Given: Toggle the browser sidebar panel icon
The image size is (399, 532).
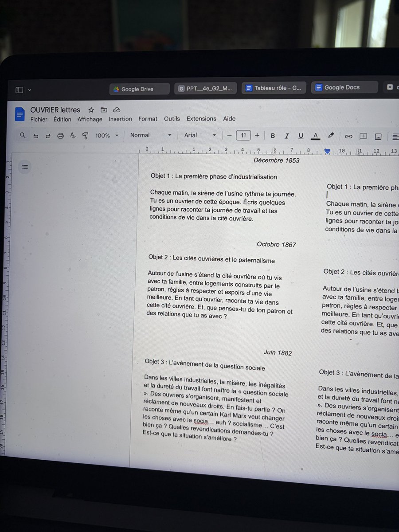Looking at the screenshot, I should pos(19,90).
